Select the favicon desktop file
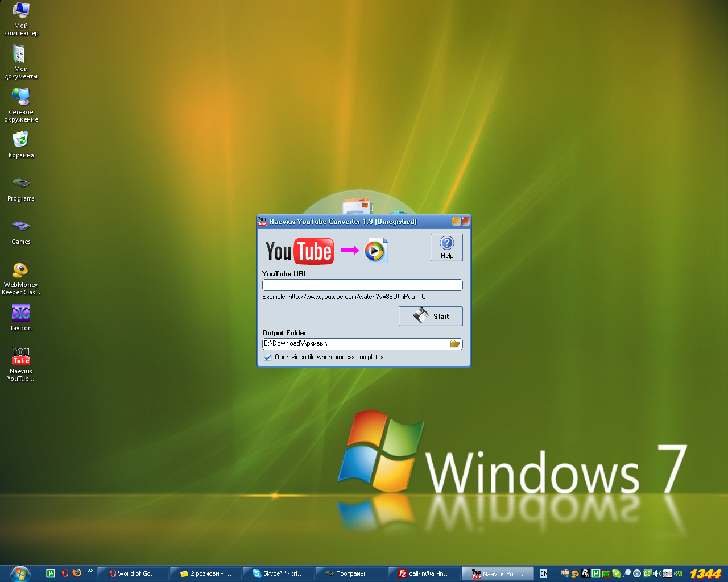 pos(21,318)
